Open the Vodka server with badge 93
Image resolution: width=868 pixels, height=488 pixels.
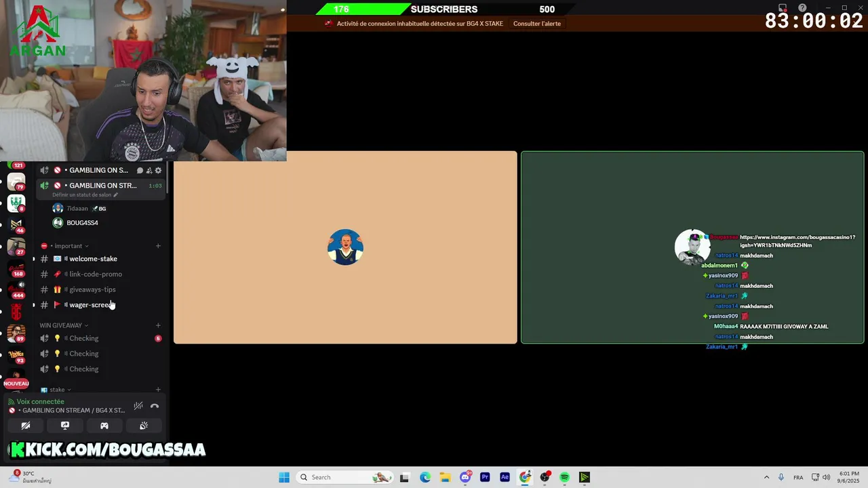coord(16,354)
